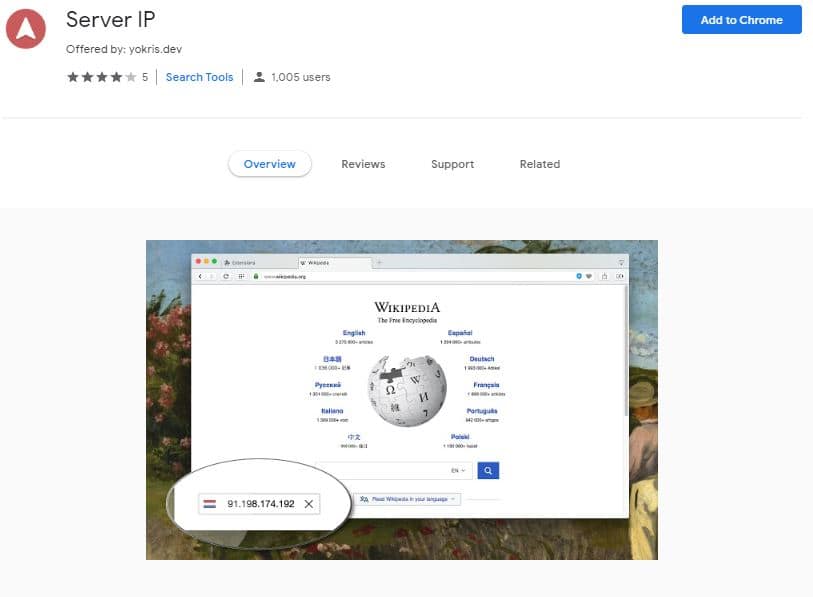This screenshot has width=813, height=597.
Task: Click the Wikipedia puzzle globe image
Action: (408, 391)
